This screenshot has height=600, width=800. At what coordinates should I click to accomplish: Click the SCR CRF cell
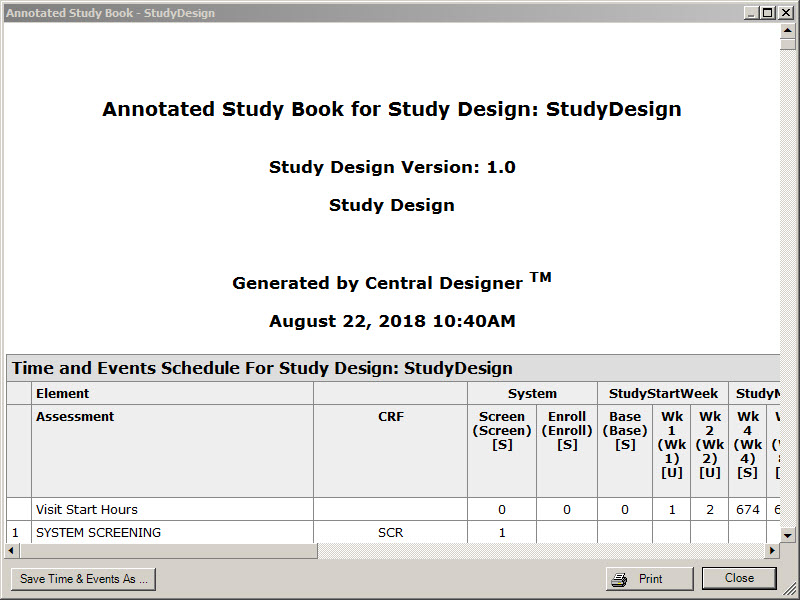click(x=390, y=532)
